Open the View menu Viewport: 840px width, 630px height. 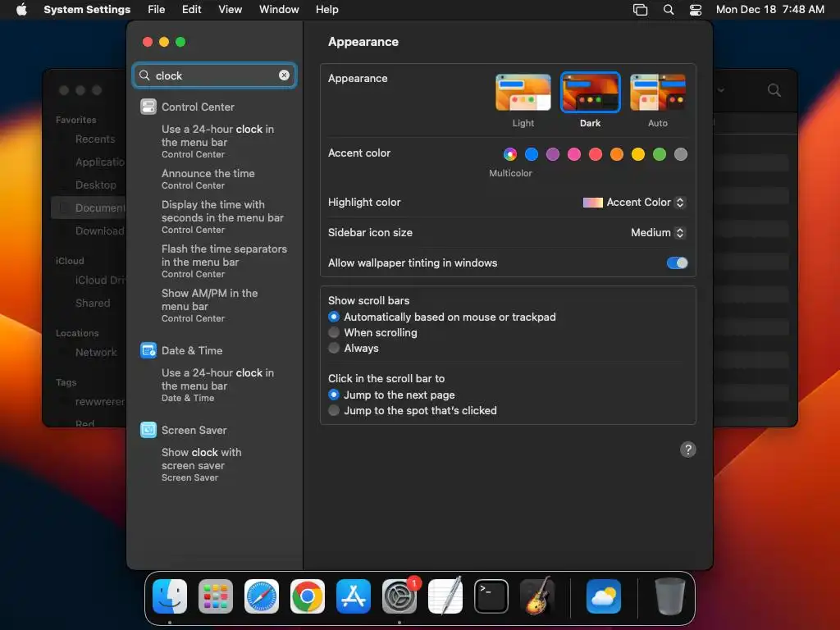[230, 9]
